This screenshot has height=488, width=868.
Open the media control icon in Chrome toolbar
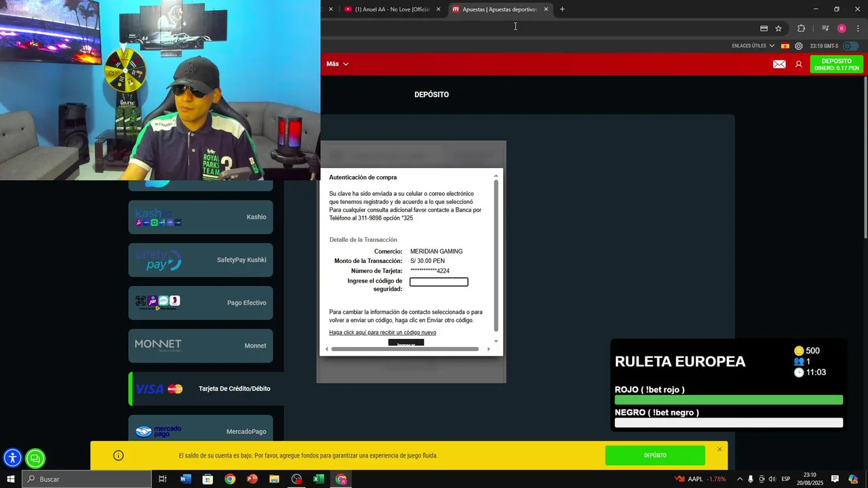click(x=825, y=28)
